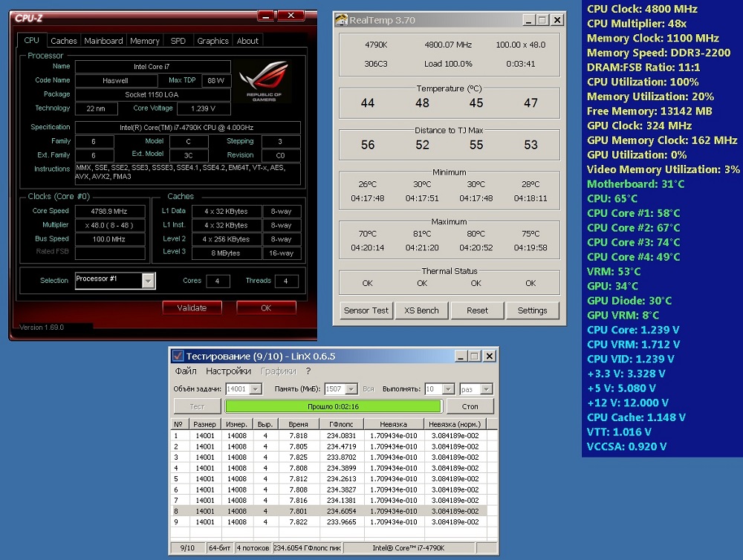Click the CPU Clock: 4800 MHz overlay line
This screenshot has width=743, height=560.
[642, 9]
